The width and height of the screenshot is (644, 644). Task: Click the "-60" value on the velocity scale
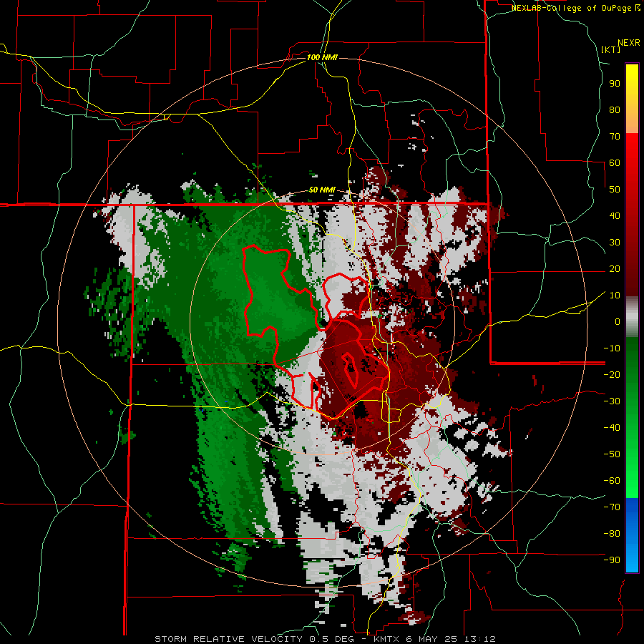point(612,481)
